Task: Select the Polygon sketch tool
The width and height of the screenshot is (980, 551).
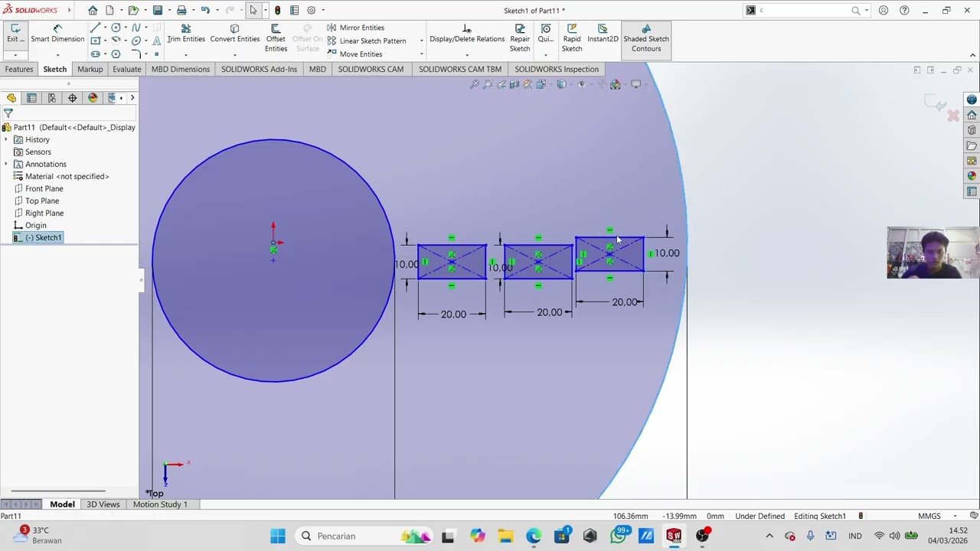Action: [x=116, y=54]
